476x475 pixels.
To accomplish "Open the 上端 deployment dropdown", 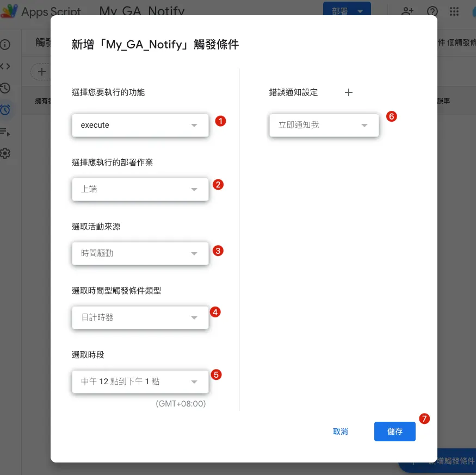I will pyautogui.click(x=140, y=190).
